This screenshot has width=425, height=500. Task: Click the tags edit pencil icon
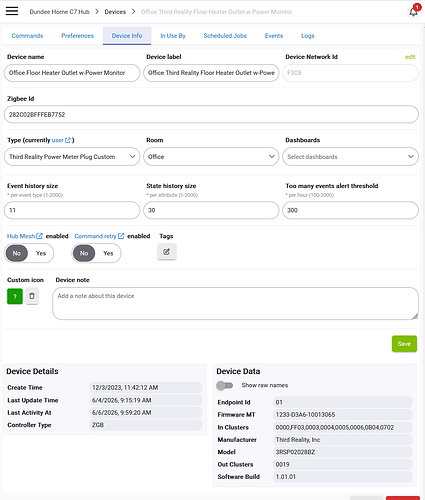coord(167,252)
